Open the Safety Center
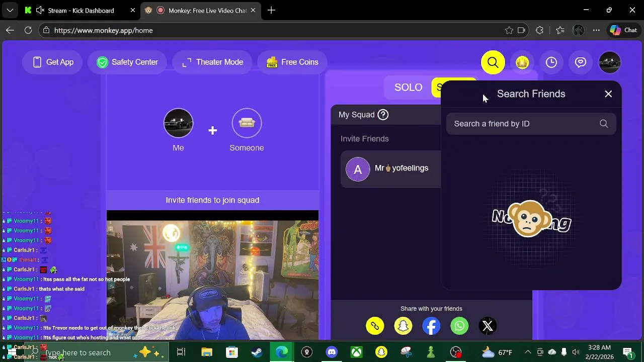The width and height of the screenshot is (644, 362). [128, 62]
